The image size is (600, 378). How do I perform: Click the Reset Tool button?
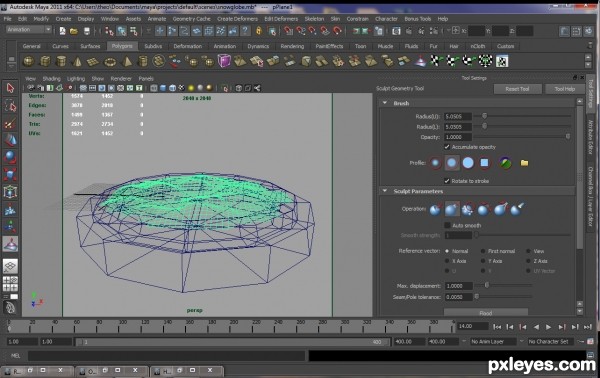(517, 89)
